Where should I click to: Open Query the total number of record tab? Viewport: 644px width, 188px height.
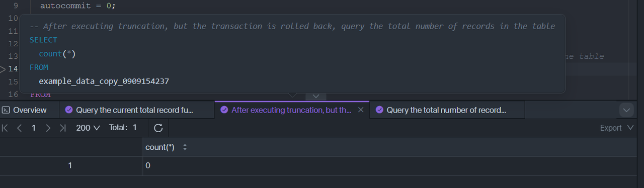(447, 110)
